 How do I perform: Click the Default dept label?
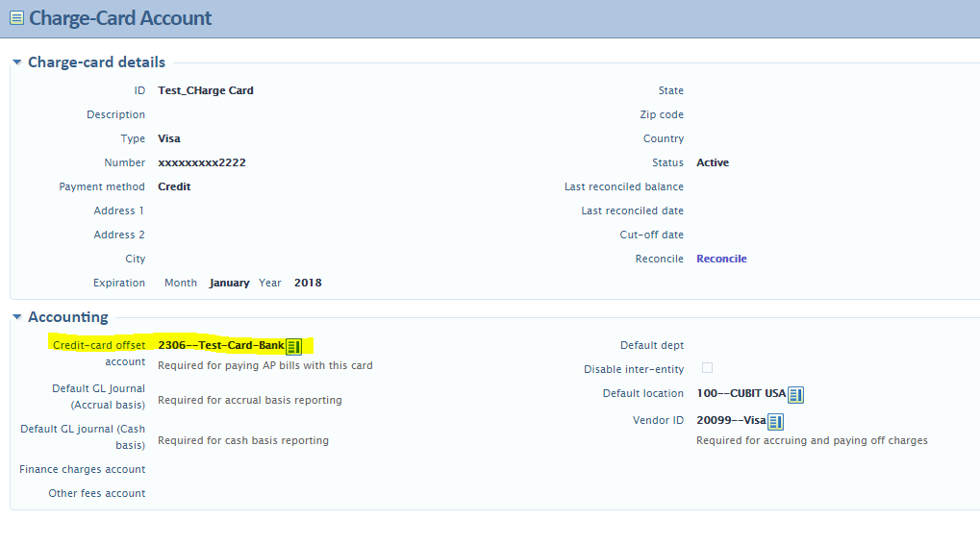652,346
